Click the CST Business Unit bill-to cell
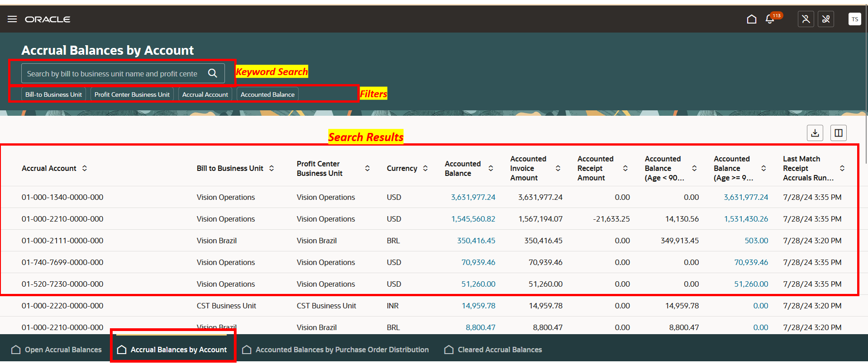This screenshot has height=364, width=868. pos(226,306)
